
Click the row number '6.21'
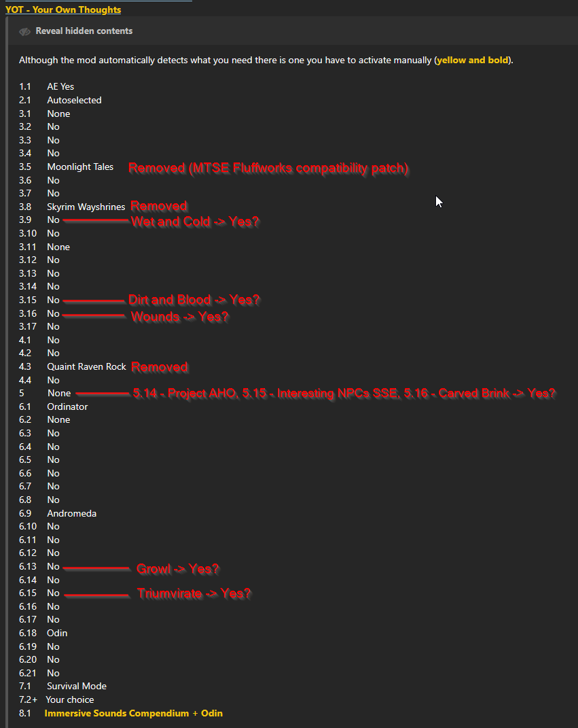pyautogui.click(x=28, y=673)
